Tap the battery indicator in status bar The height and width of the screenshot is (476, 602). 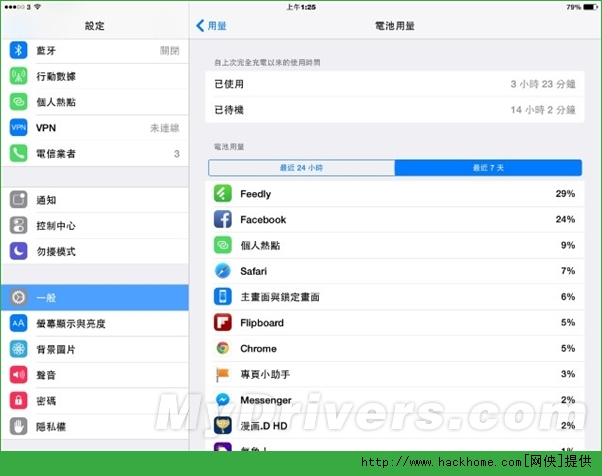590,7
